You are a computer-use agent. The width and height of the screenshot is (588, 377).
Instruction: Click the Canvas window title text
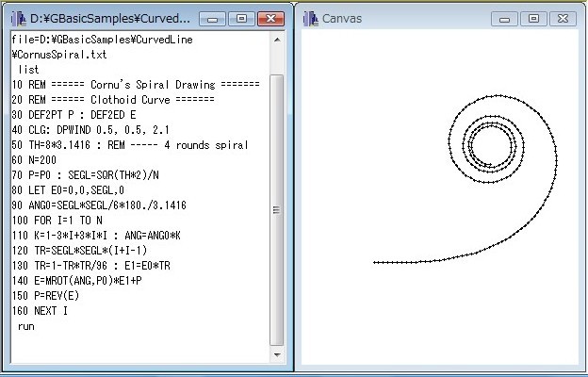[x=342, y=19]
